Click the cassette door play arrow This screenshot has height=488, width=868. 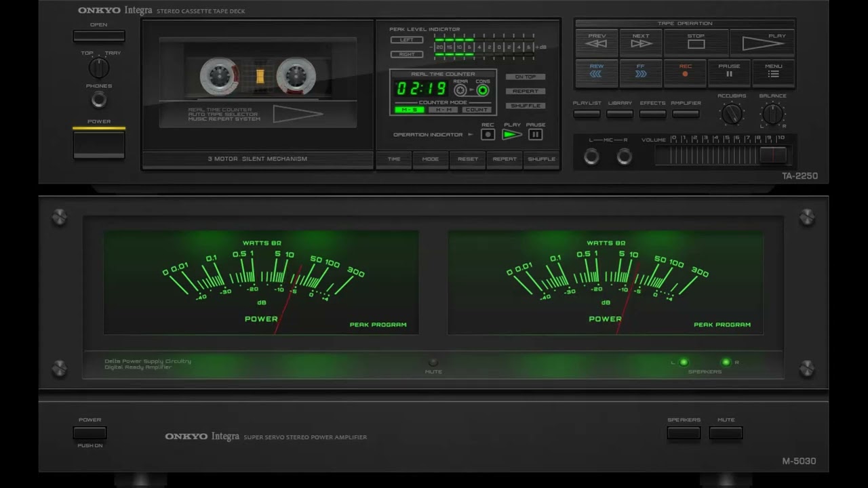coord(298,114)
